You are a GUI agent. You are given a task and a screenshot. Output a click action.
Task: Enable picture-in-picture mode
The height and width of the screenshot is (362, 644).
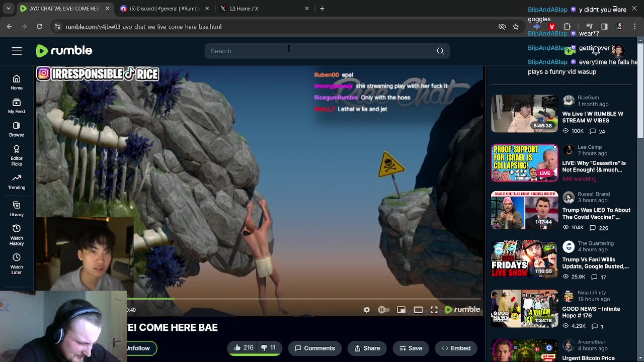401,310
